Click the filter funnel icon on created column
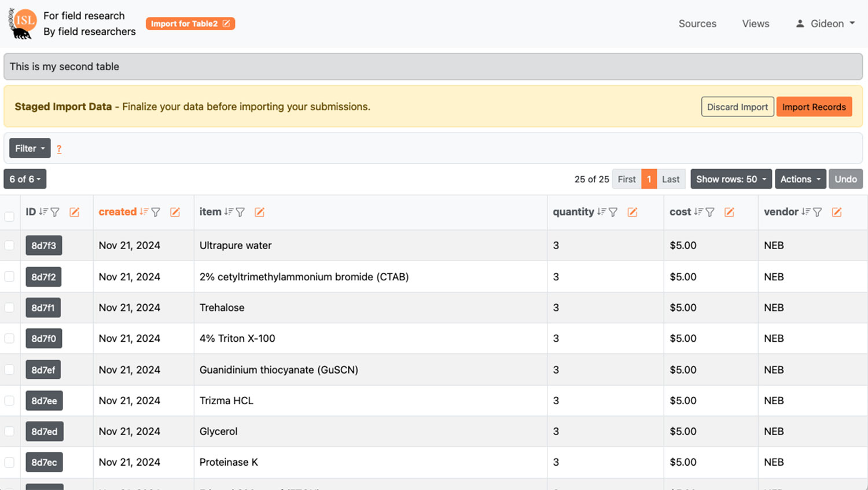 coord(156,212)
